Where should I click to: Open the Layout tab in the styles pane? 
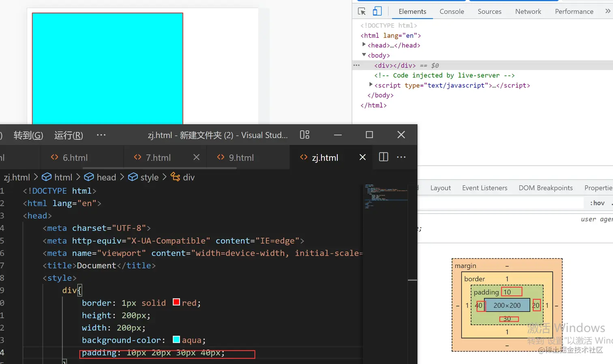click(440, 188)
